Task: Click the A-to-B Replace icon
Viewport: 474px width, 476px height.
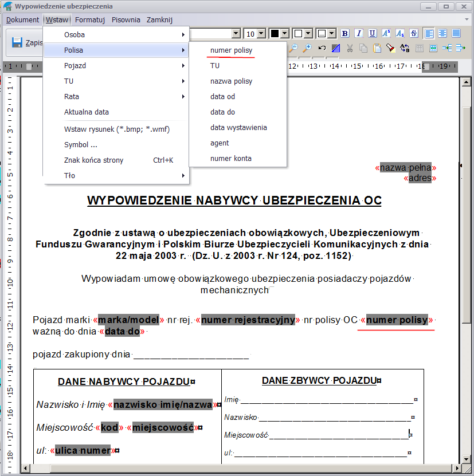Action: pos(405,48)
